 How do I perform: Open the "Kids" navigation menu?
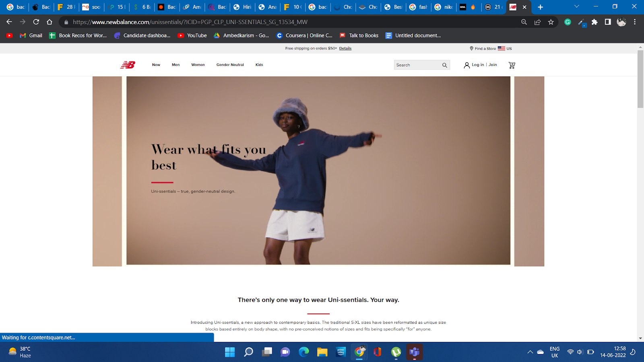[x=259, y=65]
